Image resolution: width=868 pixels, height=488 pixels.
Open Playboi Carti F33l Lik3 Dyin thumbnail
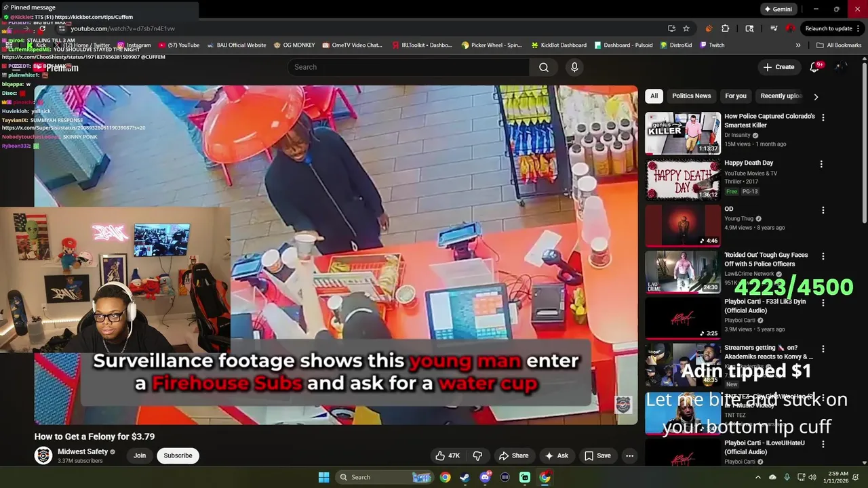[682, 318]
